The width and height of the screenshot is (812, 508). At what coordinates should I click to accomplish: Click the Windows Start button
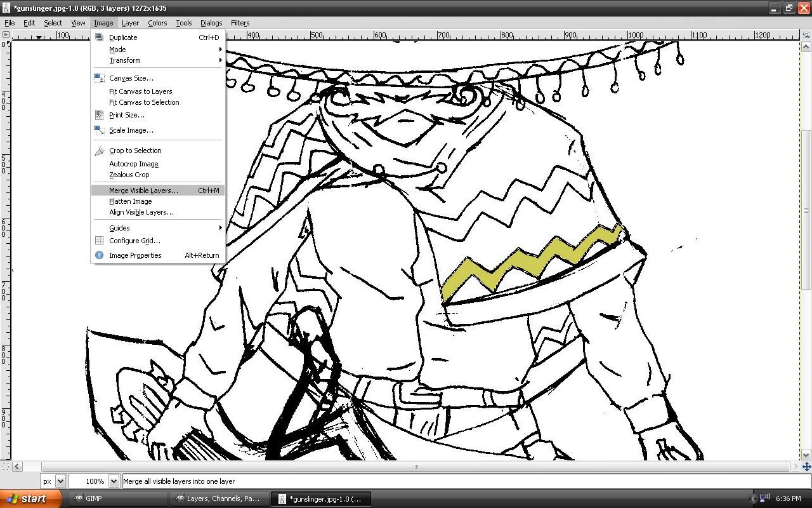coord(29,499)
